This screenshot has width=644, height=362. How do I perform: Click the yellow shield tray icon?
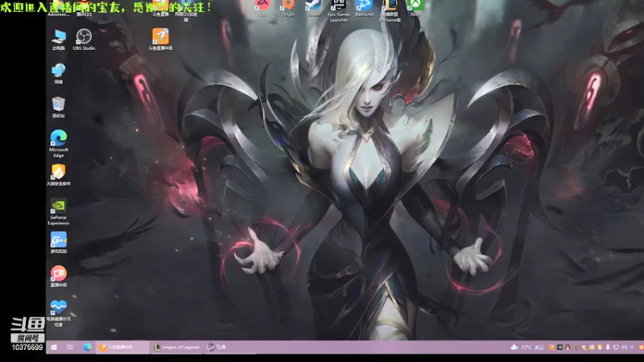(x=600, y=348)
